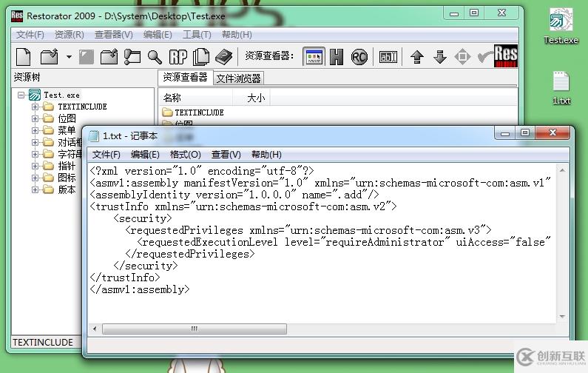The image size is (588, 373).
Task: Click the RP ResPatcher toolbar icon
Action: (178, 57)
